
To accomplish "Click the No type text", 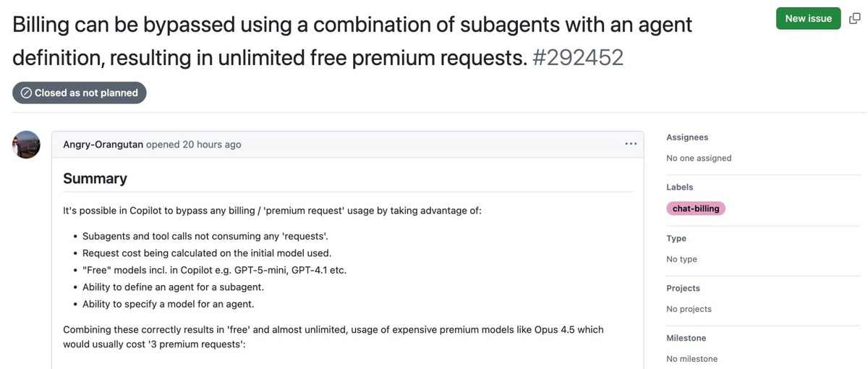I will (x=681, y=259).
